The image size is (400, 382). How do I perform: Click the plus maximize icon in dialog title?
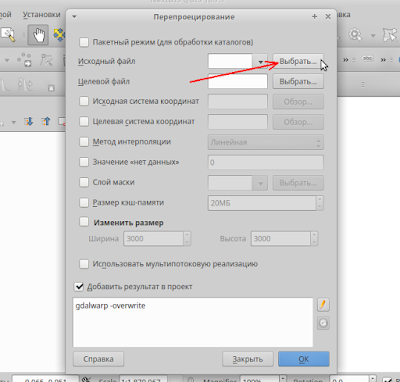314,16
